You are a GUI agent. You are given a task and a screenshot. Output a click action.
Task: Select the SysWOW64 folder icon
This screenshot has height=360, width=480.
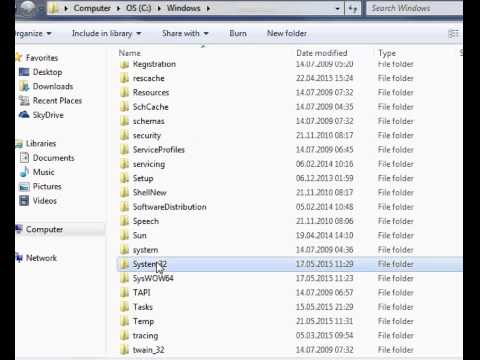tap(125, 278)
